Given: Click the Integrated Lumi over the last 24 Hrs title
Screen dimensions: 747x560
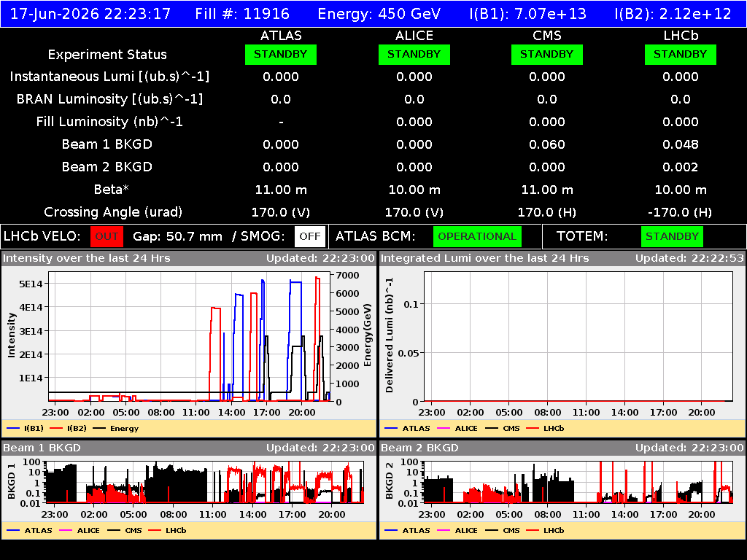Looking at the screenshot, I should [x=485, y=259].
